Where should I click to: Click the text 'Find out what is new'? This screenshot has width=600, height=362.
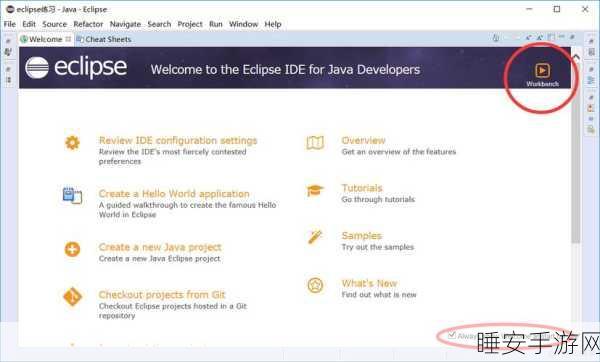(x=379, y=295)
